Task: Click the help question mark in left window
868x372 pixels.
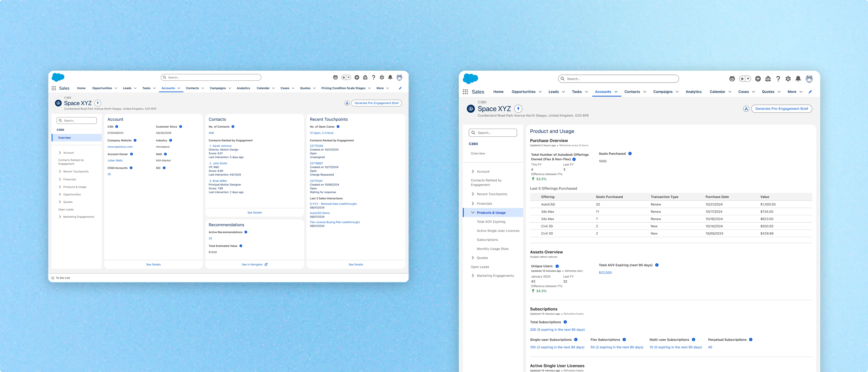Action: 373,77
